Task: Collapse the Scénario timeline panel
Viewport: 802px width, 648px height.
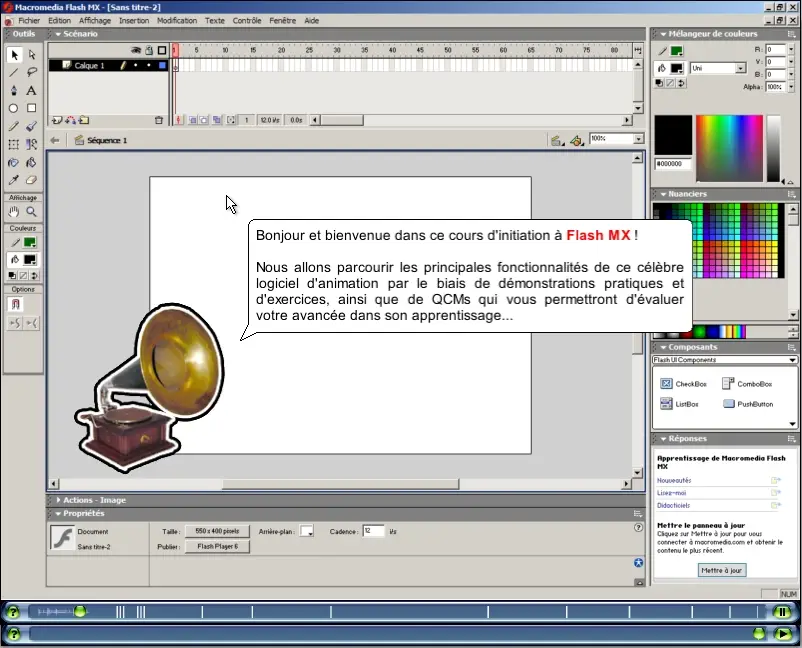Action: (x=58, y=34)
